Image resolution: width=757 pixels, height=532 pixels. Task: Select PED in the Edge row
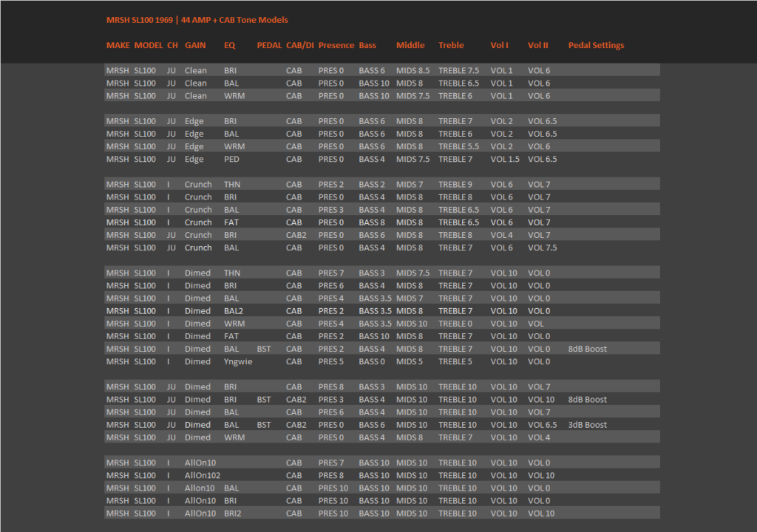coord(231,160)
